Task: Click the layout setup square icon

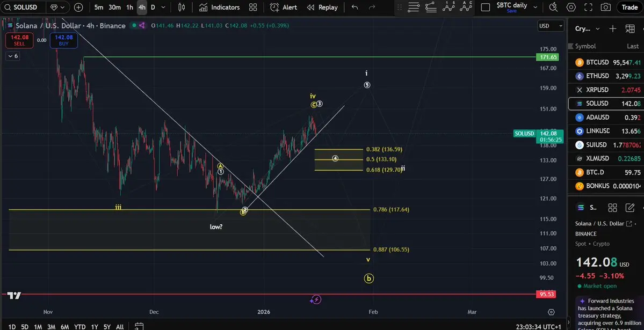Action: 486,8
